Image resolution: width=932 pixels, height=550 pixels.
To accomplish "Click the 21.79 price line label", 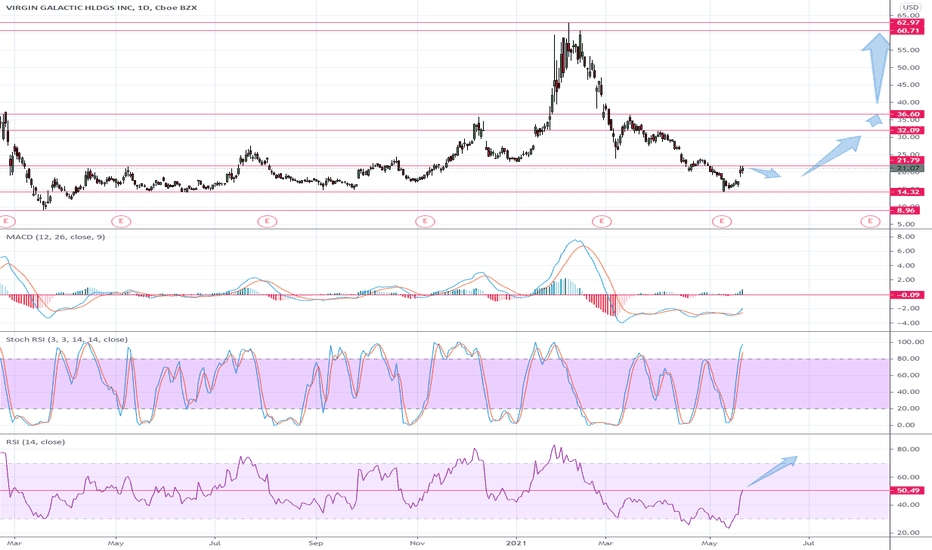I will point(907,161).
